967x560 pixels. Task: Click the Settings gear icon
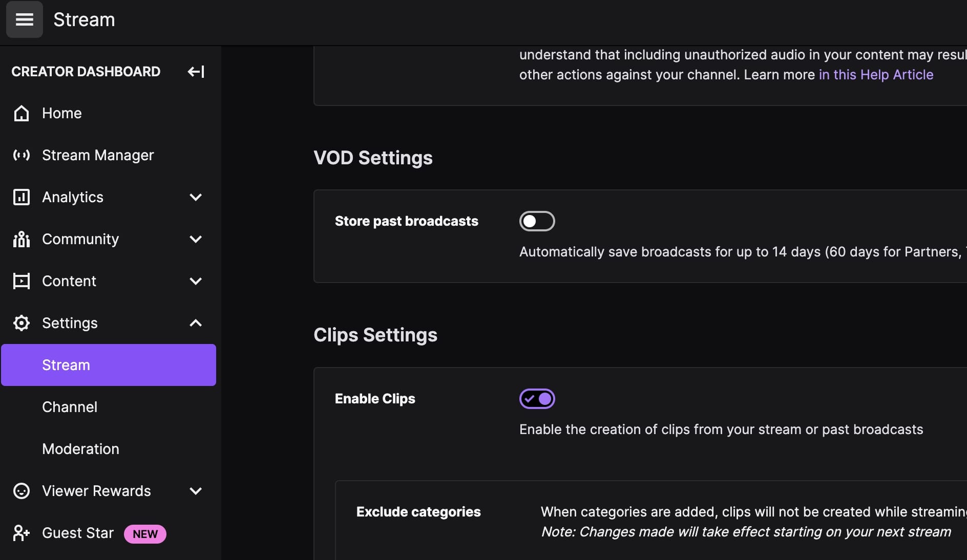click(22, 323)
